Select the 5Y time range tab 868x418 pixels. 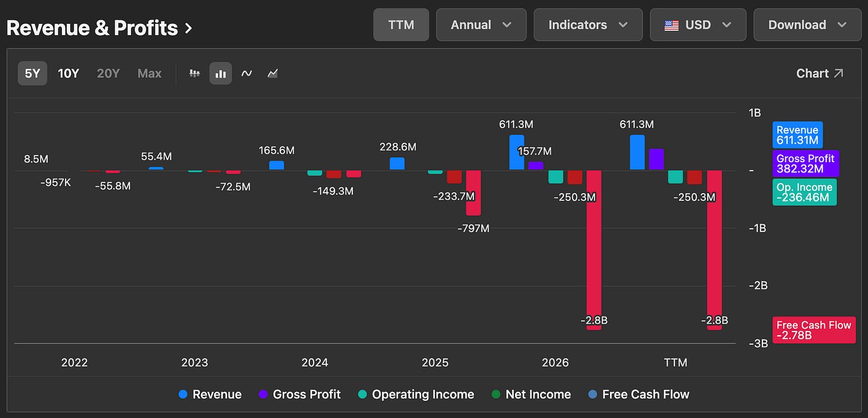[x=32, y=73]
